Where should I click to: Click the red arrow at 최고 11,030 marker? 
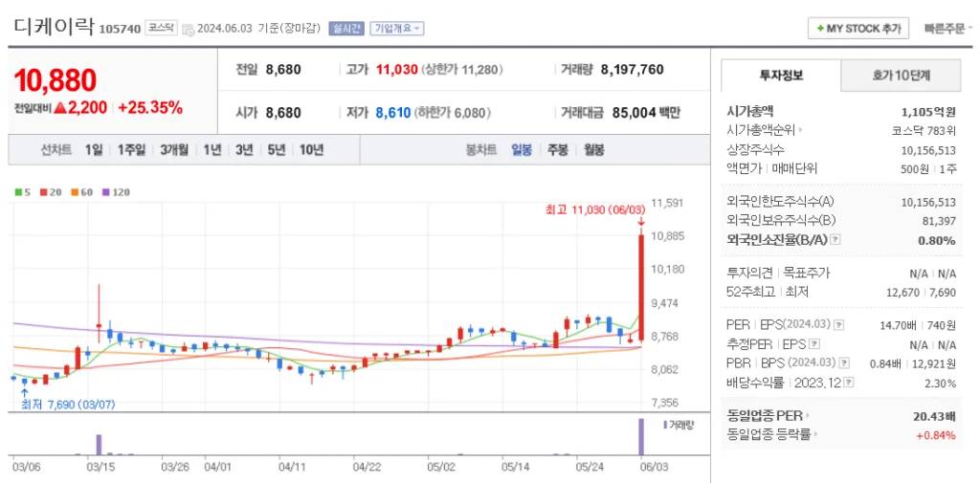tap(641, 222)
